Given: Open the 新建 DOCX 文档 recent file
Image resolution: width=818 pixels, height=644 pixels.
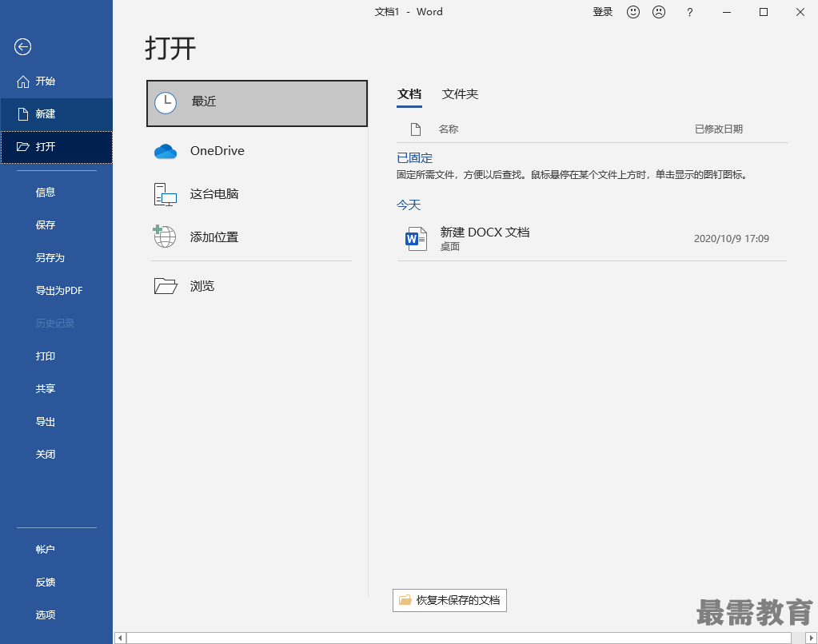Looking at the screenshot, I should tap(593, 239).
